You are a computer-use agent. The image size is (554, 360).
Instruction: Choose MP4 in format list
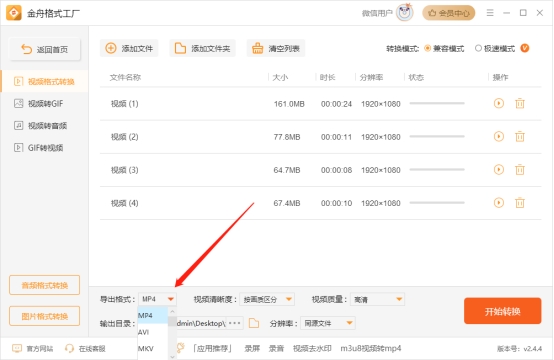click(153, 315)
